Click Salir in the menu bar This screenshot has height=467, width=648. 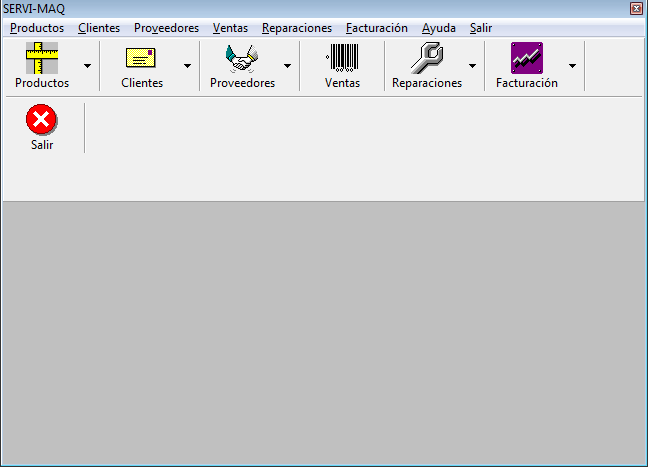[481, 28]
